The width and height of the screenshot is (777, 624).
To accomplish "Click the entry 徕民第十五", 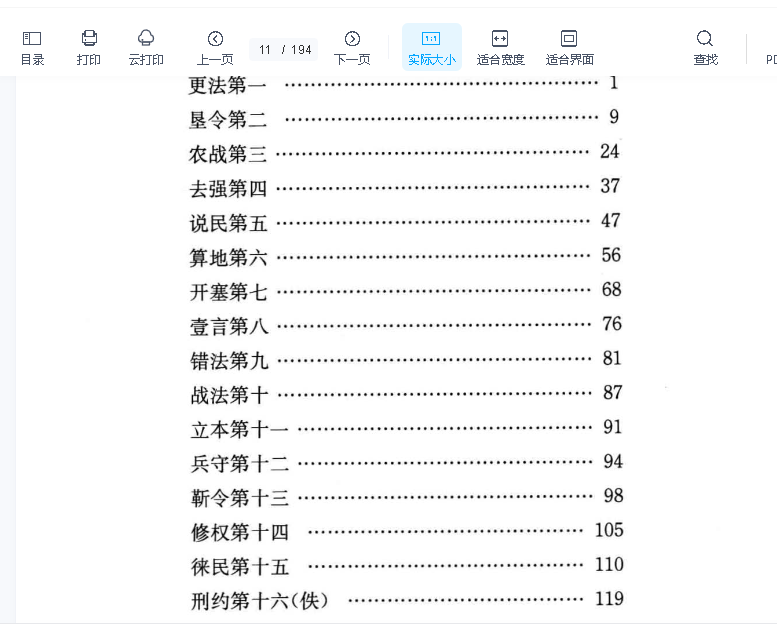I will click(x=240, y=567).
